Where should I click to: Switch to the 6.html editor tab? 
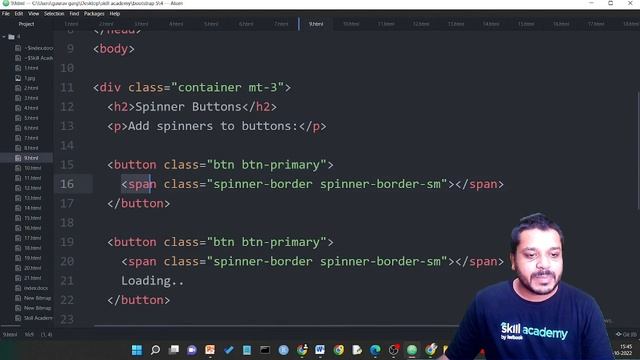coord(246,24)
